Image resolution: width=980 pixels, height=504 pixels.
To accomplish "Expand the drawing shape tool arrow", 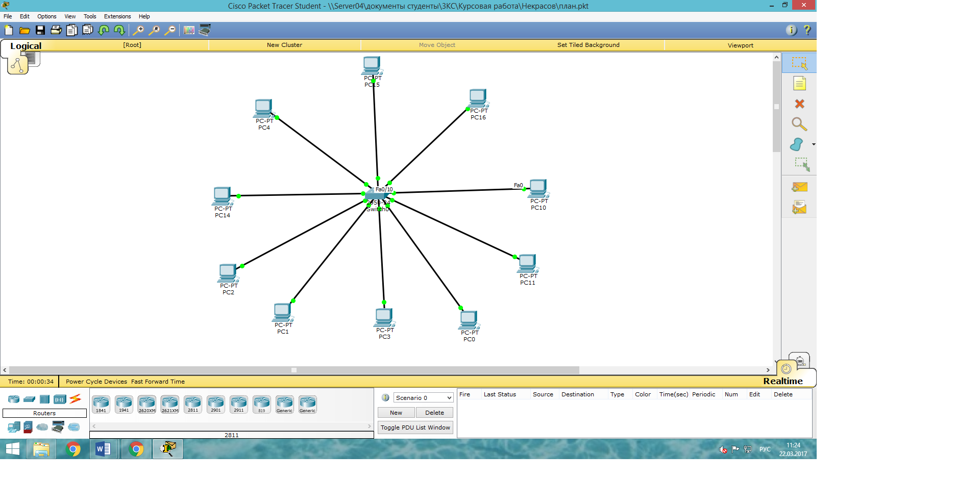I will 814,145.
